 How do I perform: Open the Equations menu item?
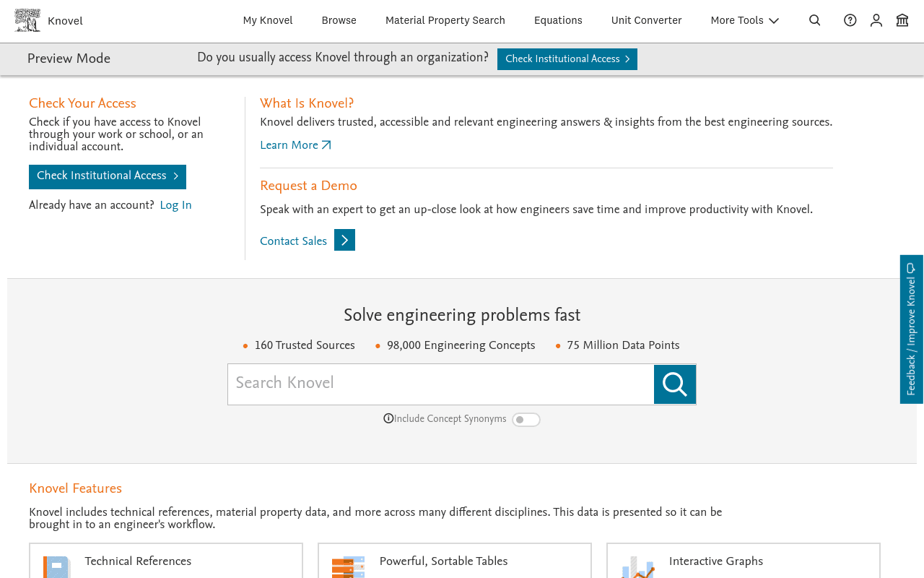[x=558, y=20]
